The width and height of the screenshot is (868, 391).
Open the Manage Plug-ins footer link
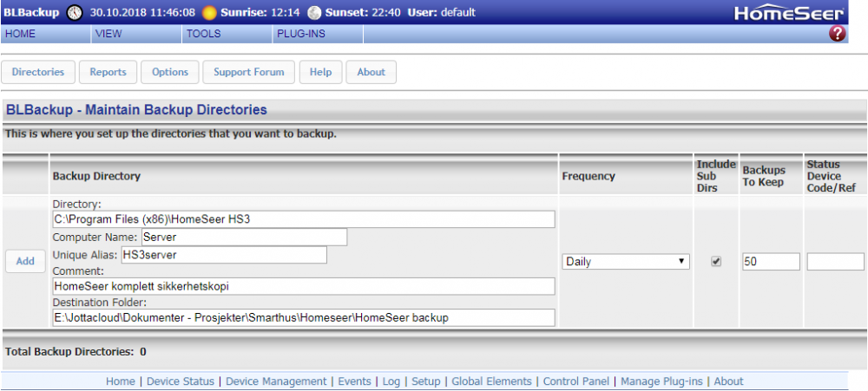tap(662, 381)
